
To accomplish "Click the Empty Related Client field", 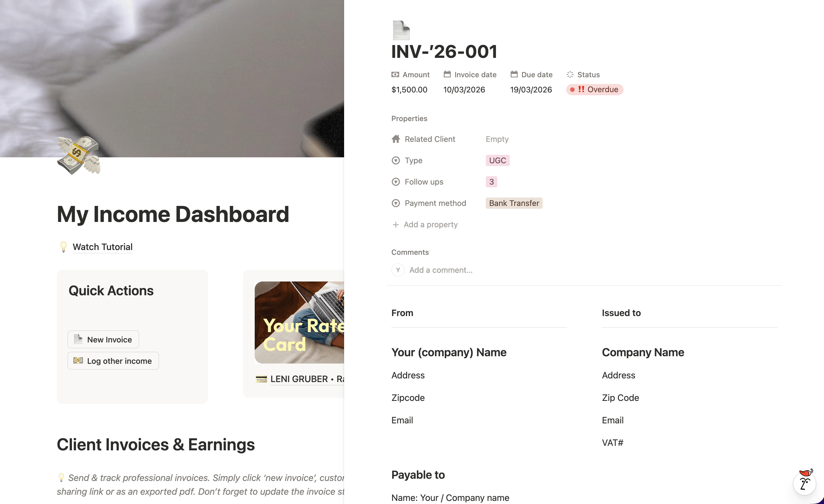I will (x=497, y=139).
